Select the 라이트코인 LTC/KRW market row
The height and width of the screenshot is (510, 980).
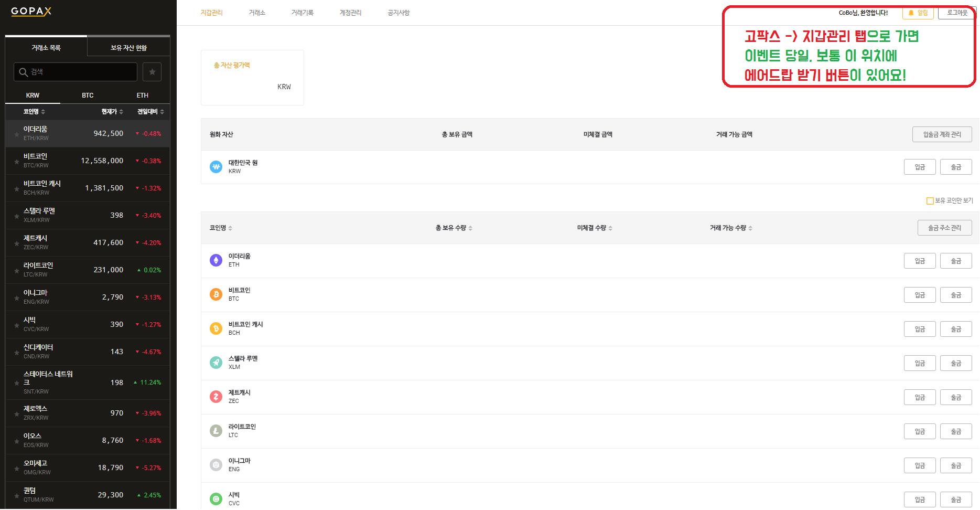88,270
